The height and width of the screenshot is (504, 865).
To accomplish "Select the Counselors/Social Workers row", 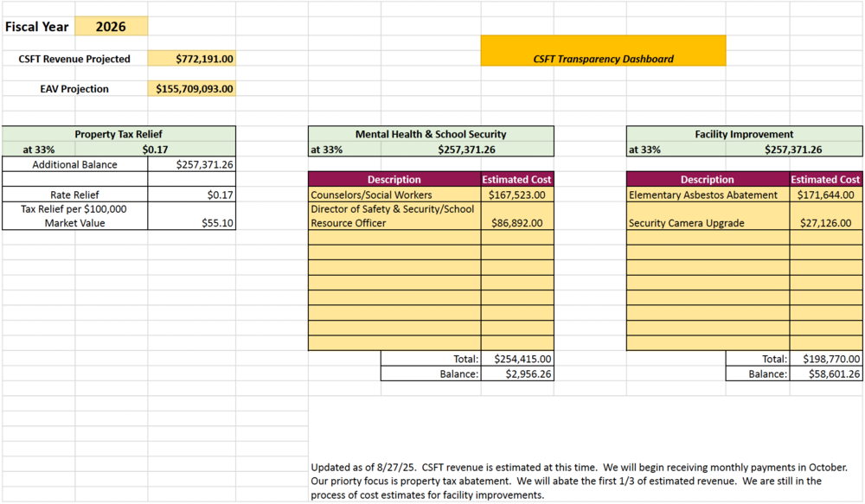I will point(431,195).
